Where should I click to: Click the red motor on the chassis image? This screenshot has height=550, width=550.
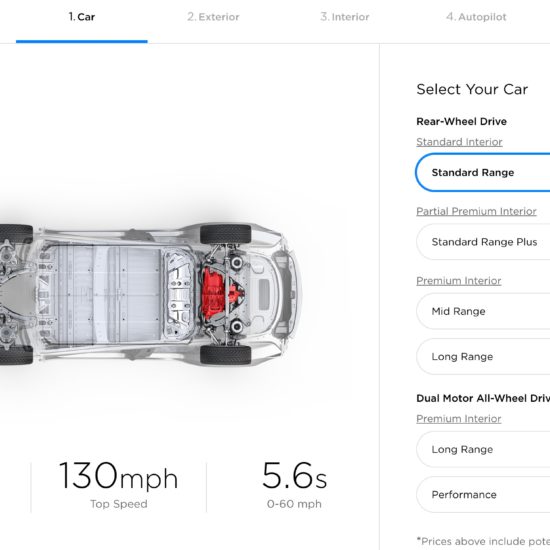click(x=219, y=293)
